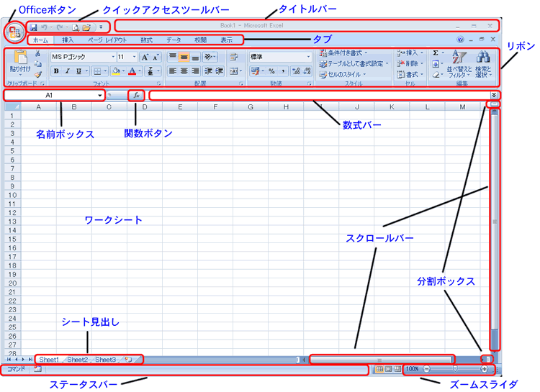Click 並べ替えとフィルタ sort and filter button

[x=459, y=64]
